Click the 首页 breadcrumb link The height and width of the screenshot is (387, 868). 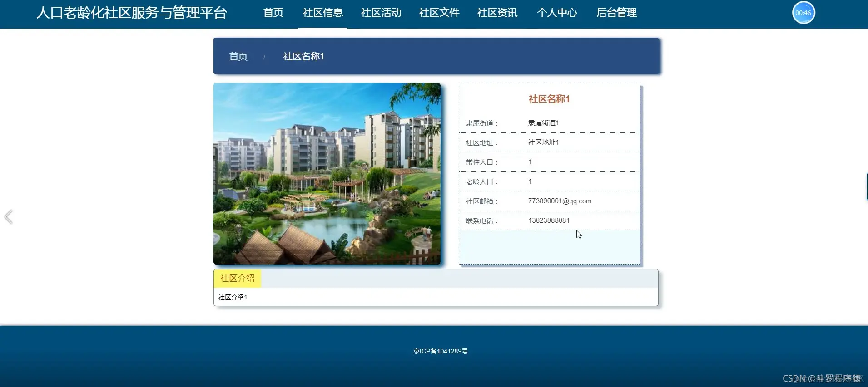[x=238, y=56]
